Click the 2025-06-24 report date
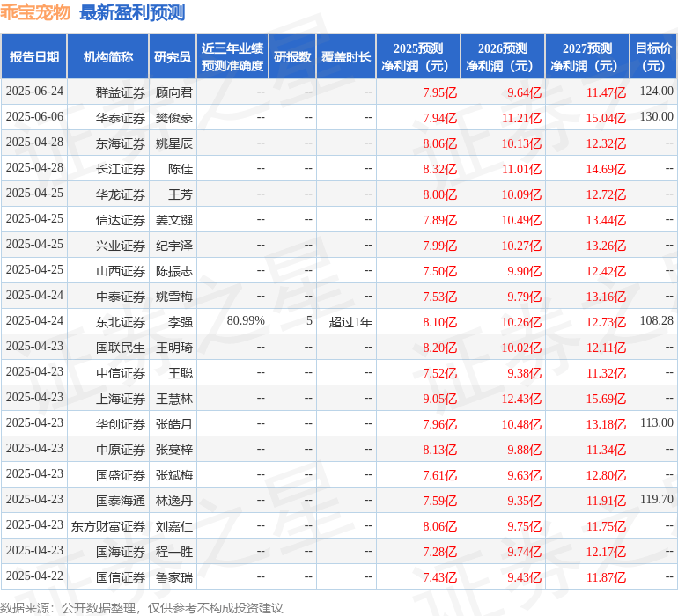 coord(34,92)
